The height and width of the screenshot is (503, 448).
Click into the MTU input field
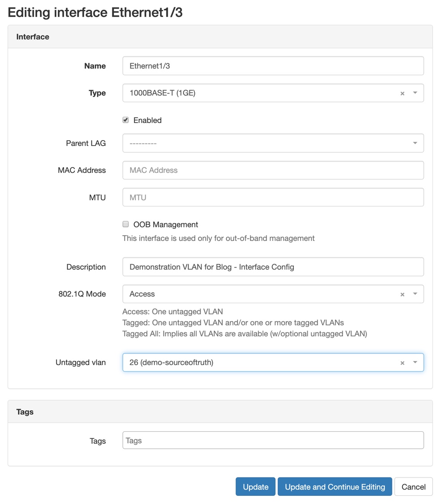pyautogui.click(x=273, y=198)
